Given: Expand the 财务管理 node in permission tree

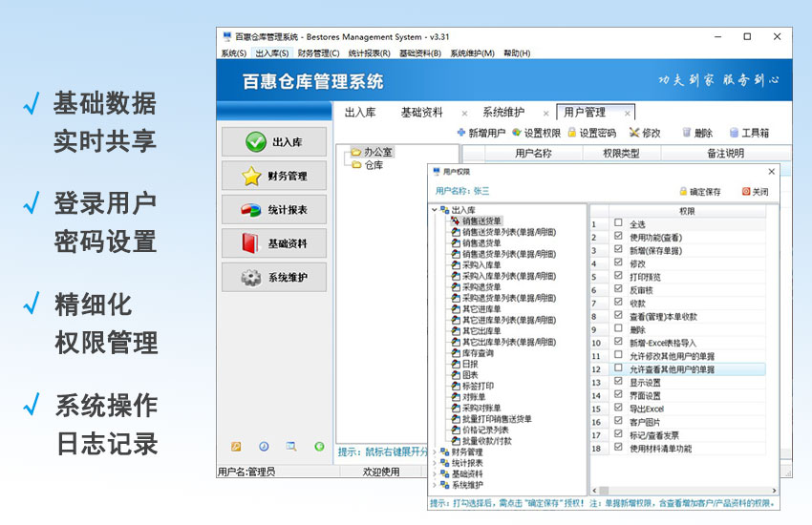Looking at the screenshot, I should point(434,452).
